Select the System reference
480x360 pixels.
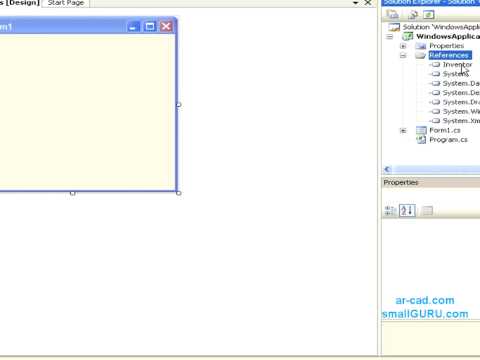pyautogui.click(x=455, y=74)
